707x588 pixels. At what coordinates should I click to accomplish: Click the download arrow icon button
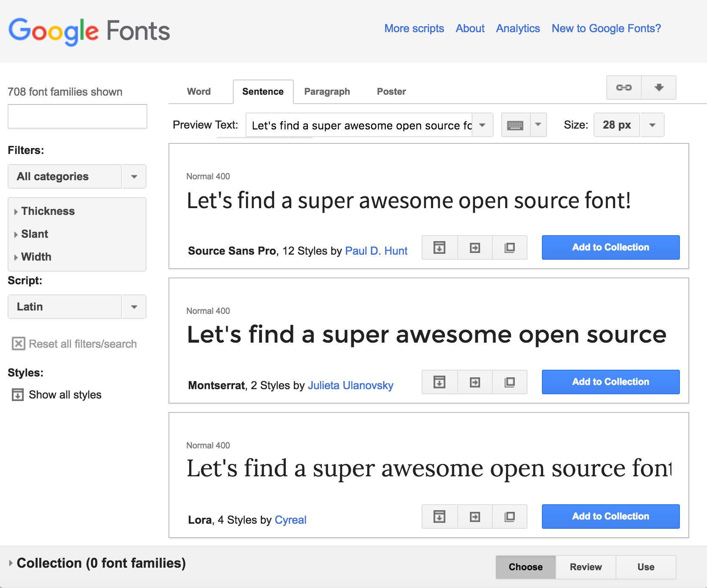click(659, 88)
